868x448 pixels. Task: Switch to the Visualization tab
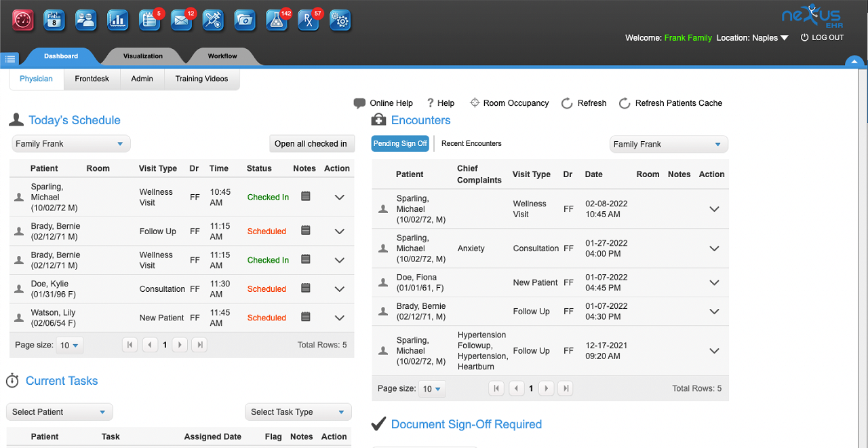142,56
